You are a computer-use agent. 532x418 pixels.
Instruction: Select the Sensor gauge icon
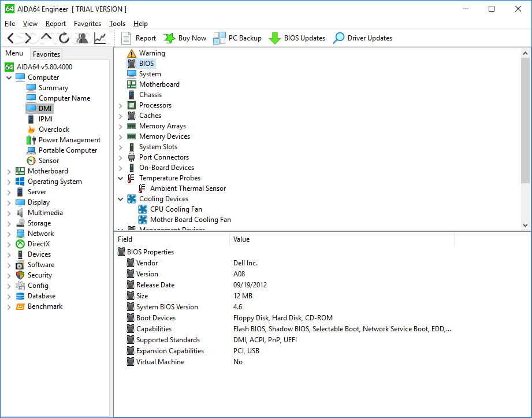click(x=31, y=161)
